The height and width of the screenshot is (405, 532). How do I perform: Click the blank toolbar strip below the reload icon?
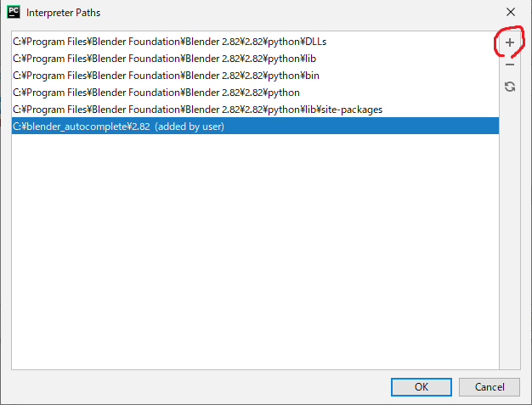click(x=510, y=232)
